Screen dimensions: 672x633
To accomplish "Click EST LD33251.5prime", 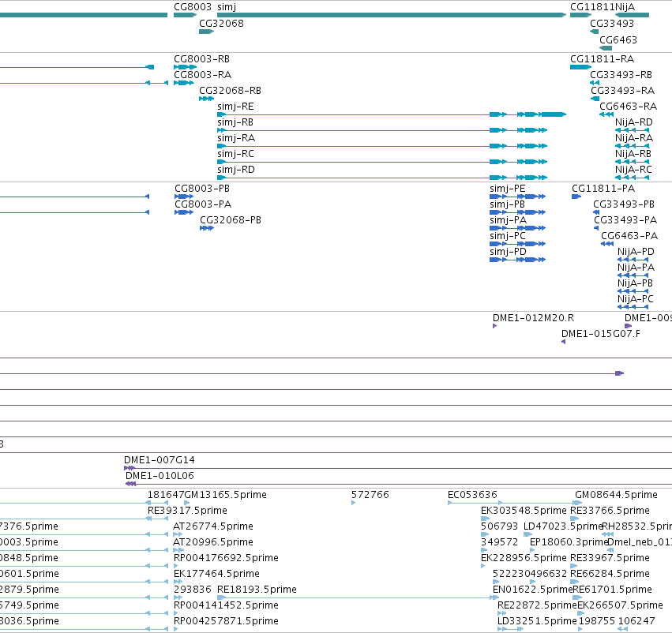I will [537, 622].
